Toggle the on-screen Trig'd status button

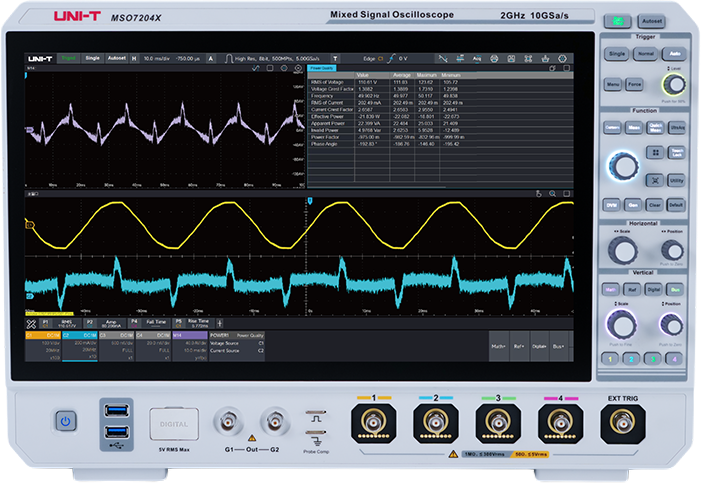(x=68, y=59)
